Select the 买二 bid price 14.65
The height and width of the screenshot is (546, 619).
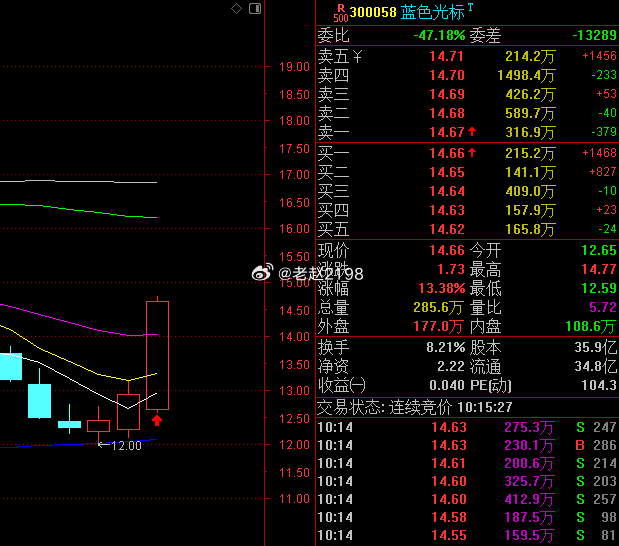(x=447, y=172)
